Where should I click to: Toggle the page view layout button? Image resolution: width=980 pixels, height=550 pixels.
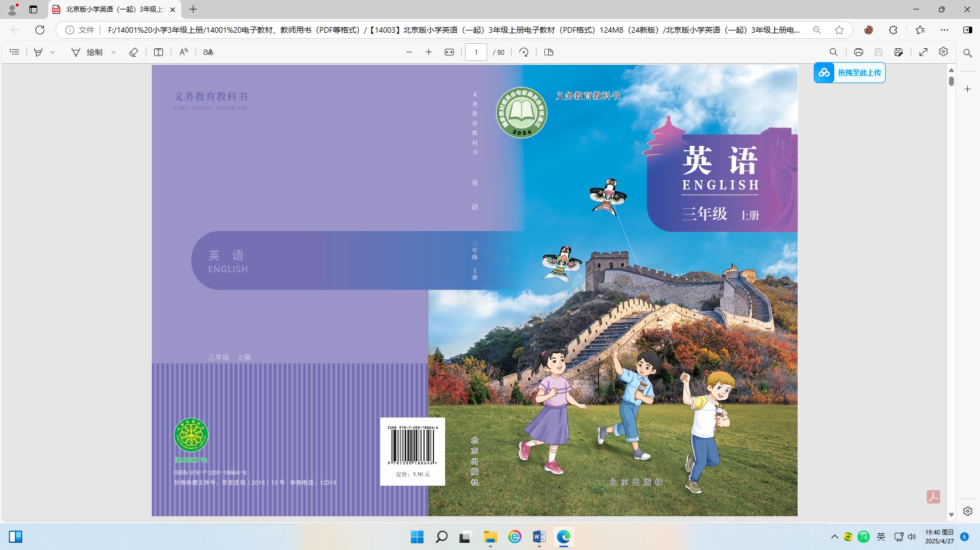click(549, 52)
